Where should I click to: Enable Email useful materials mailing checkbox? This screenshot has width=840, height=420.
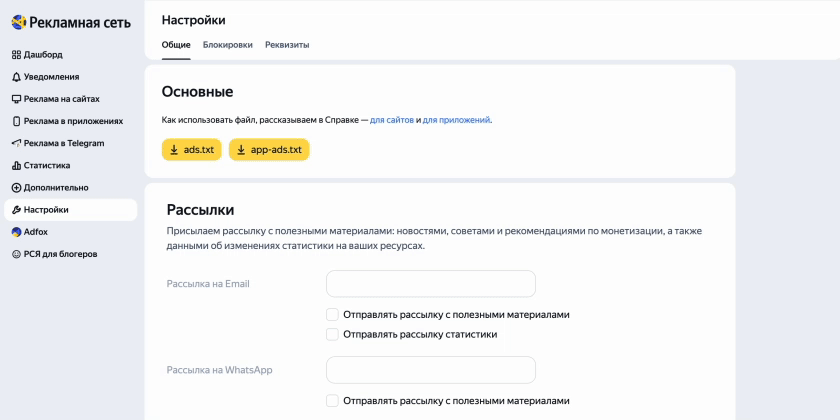point(333,314)
